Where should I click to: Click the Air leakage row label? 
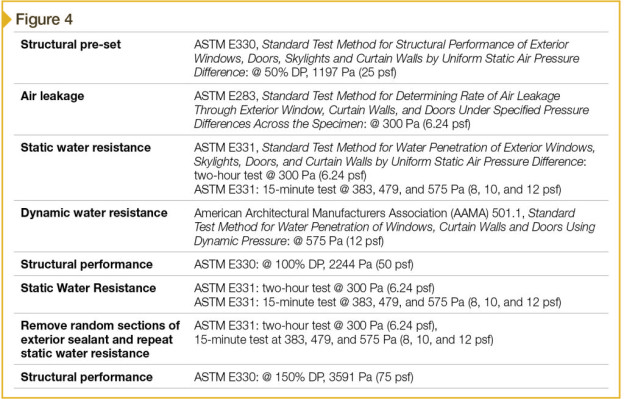[x=52, y=96]
